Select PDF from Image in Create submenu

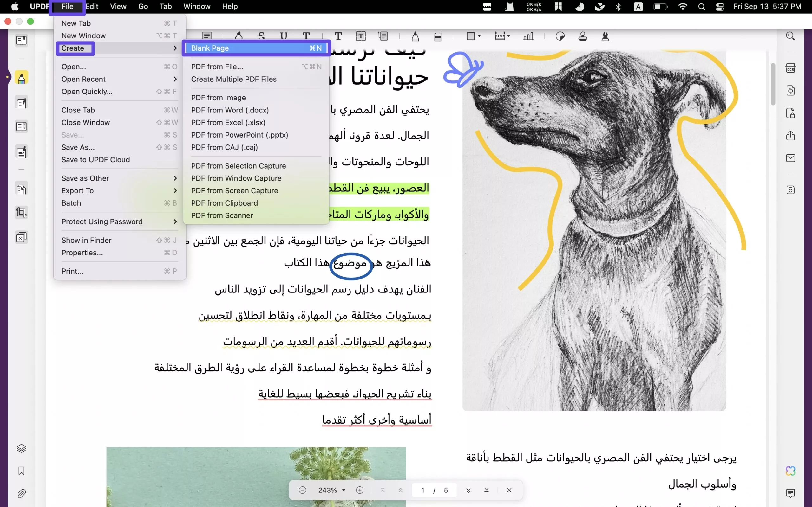tap(218, 97)
